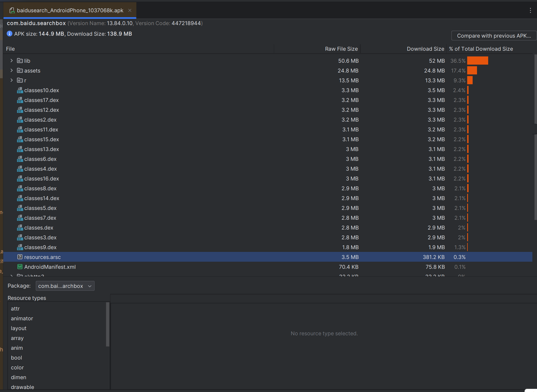
Task: Click the APK size info icon
Action: (x=10, y=34)
